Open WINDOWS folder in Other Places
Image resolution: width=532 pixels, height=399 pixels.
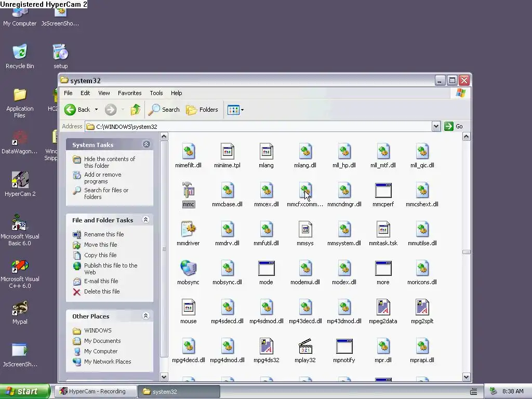coord(98,330)
